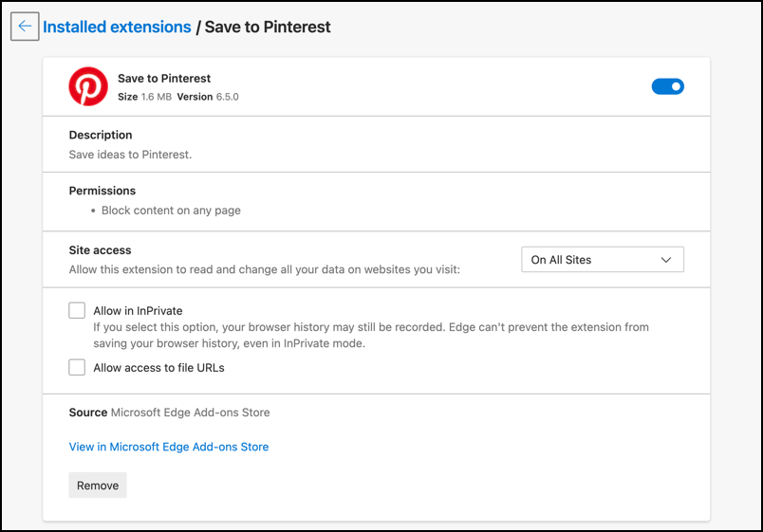Open the On All Sites dropdown
The image size is (763, 532).
[603, 260]
